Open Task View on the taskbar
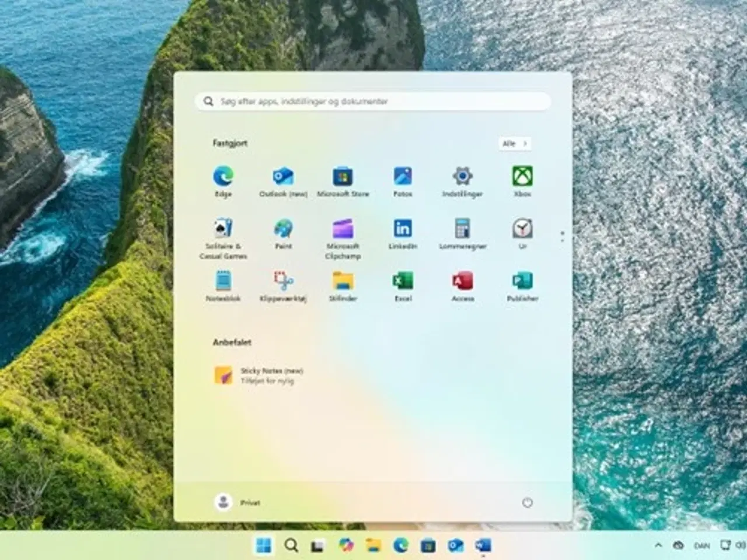 point(317,545)
